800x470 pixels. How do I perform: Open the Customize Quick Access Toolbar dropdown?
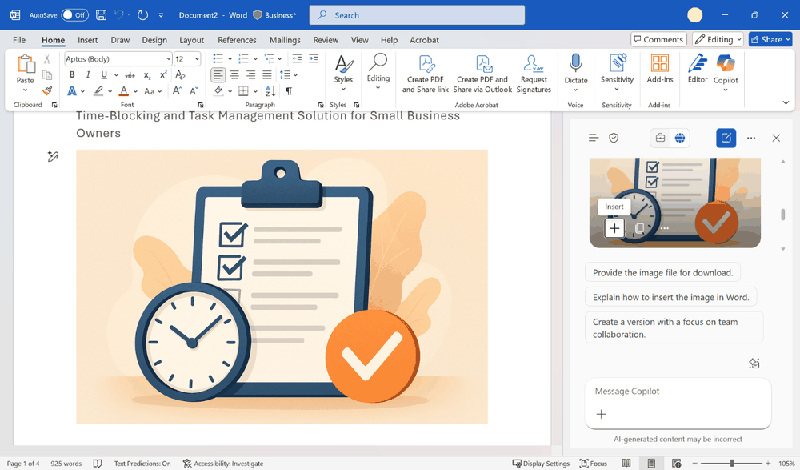(x=161, y=16)
